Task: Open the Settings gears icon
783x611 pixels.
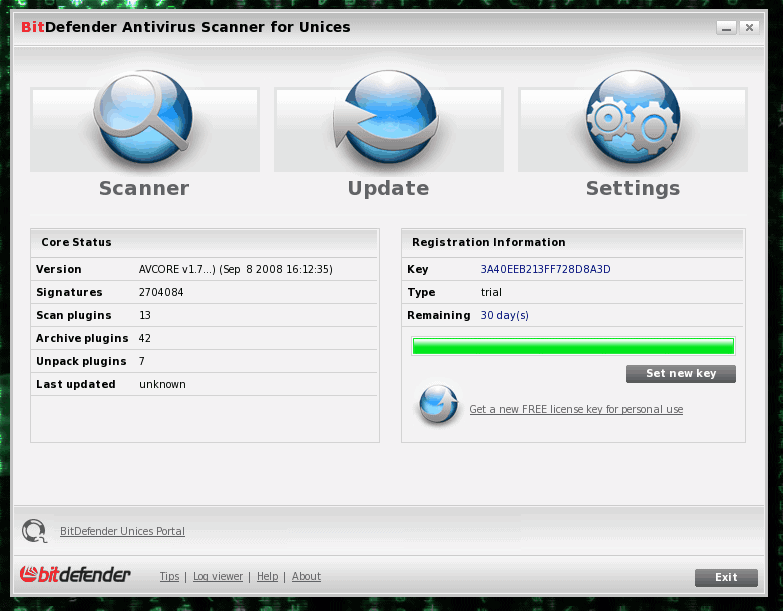Action: click(x=632, y=120)
